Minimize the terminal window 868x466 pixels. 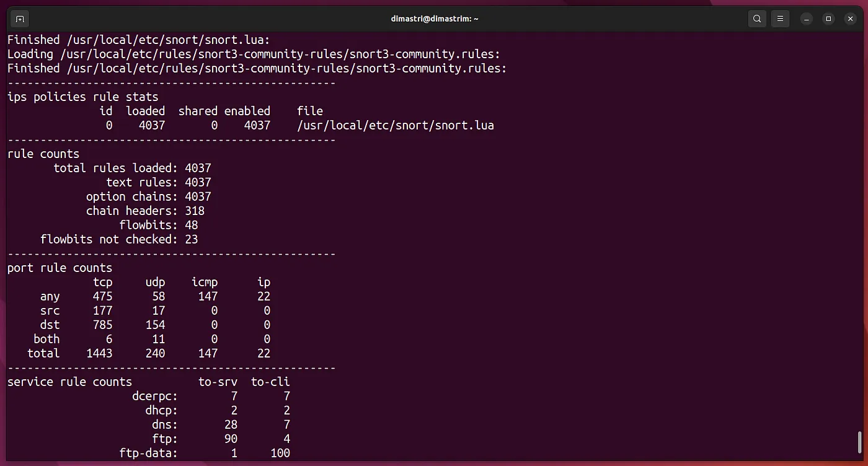[807, 19]
